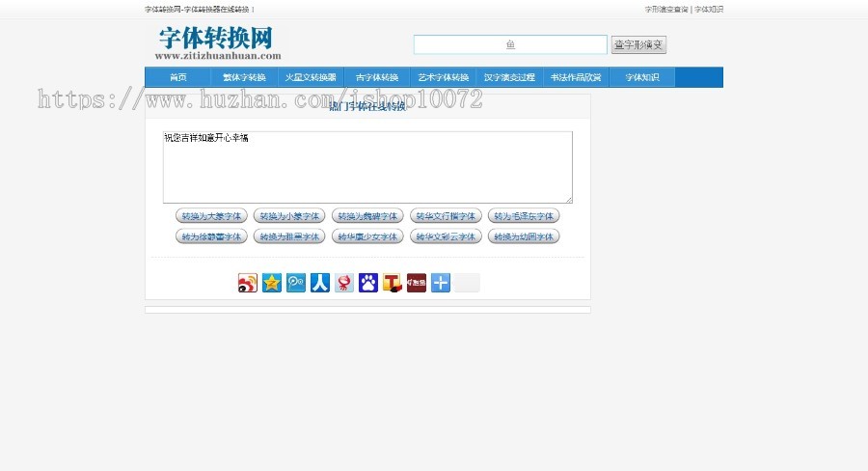Click 转换为小篆字体 button

289,216
